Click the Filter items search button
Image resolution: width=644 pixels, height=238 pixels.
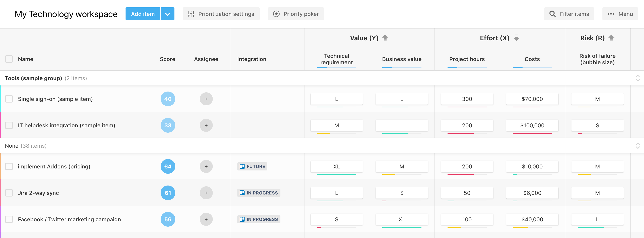pyautogui.click(x=569, y=14)
